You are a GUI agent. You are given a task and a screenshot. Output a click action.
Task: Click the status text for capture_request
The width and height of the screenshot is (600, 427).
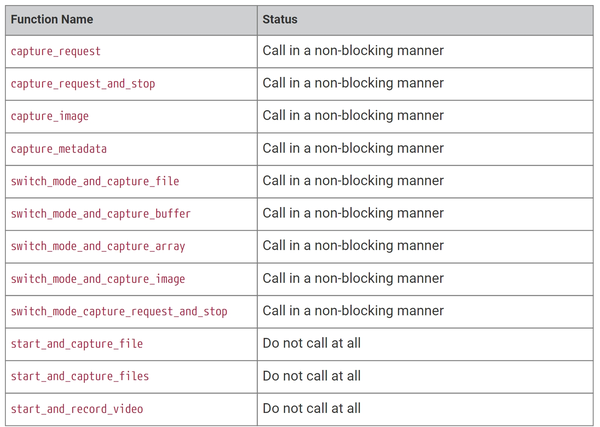[x=353, y=51]
